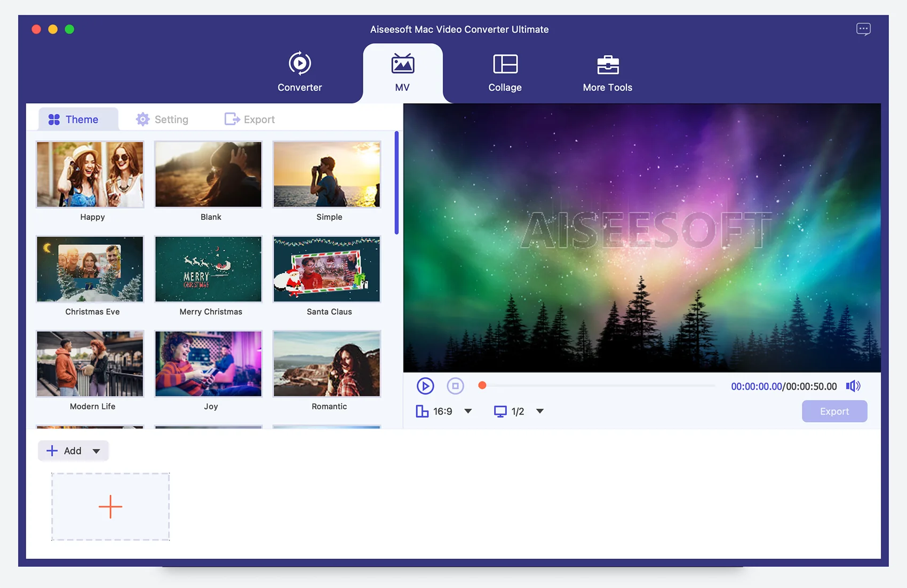Mute the preview volume speaker icon
907x588 pixels.
(x=853, y=386)
